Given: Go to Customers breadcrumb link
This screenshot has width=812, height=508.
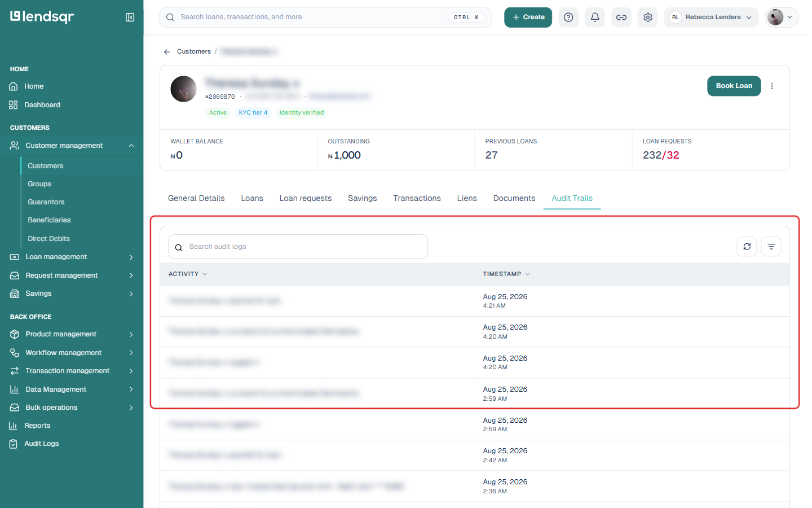Looking at the screenshot, I should (194, 51).
